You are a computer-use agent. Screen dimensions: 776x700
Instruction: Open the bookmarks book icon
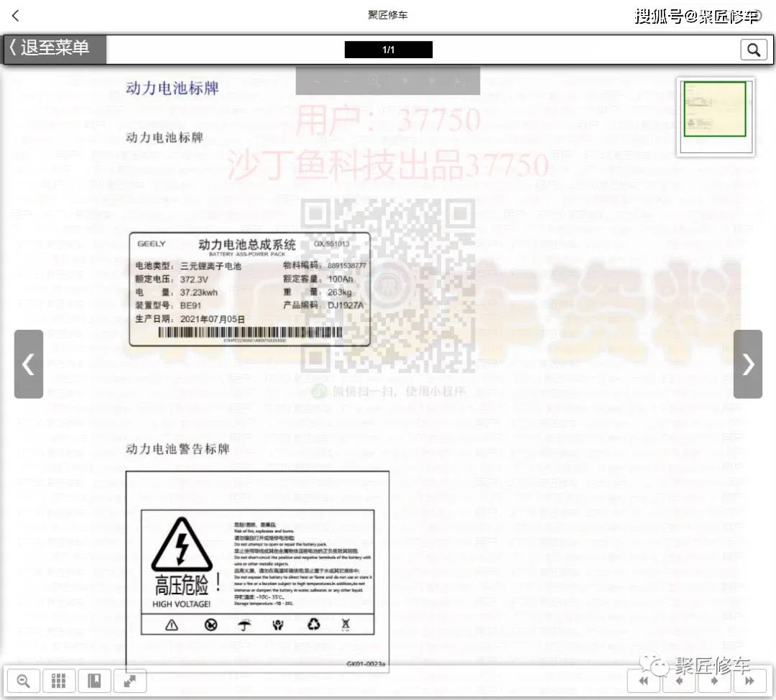point(94,681)
